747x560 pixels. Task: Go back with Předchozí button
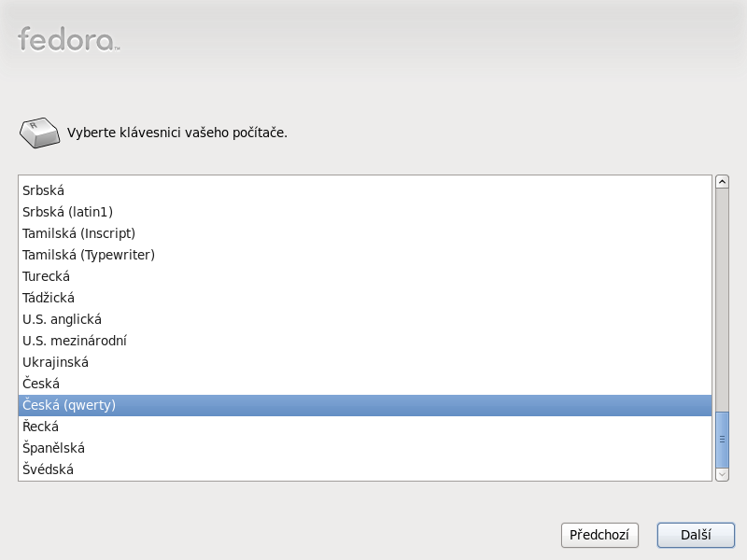(x=599, y=535)
